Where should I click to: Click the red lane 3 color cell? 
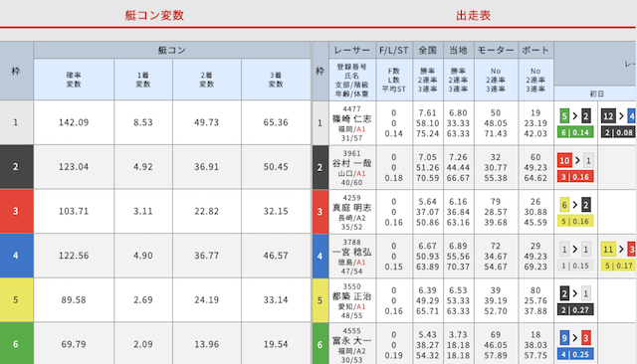pyautogui.click(x=17, y=211)
